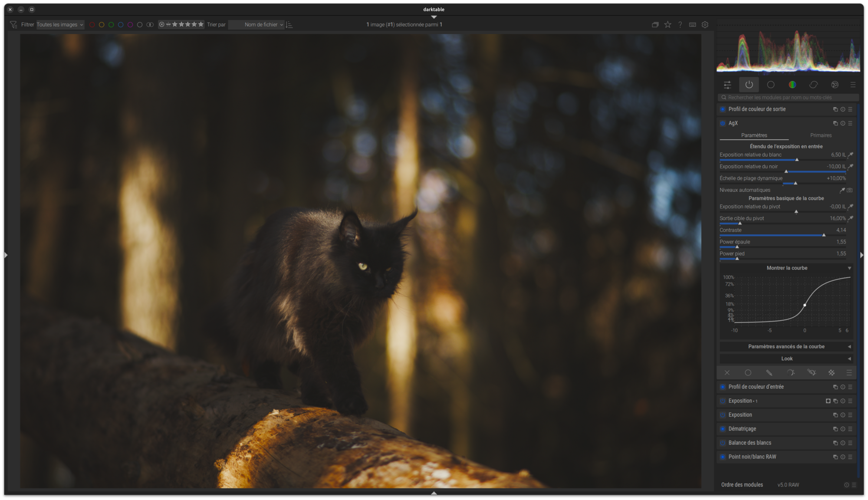This screenshot has width=868, height=500.
Task: Create a new instance of the AgX module
Action: (835, 123)
